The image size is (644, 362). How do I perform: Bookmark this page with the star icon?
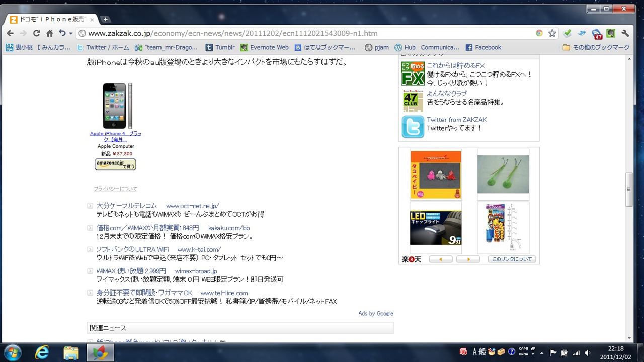pos(552,33)
